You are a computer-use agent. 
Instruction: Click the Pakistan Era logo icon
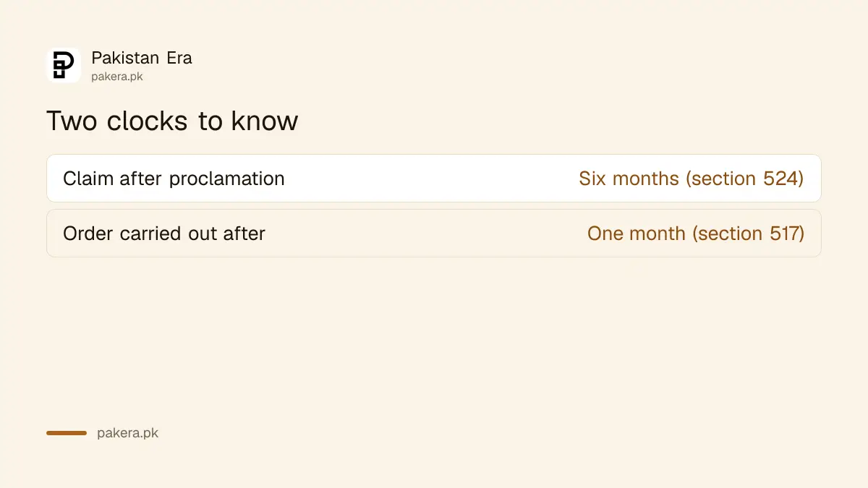(x=64, y=65)
